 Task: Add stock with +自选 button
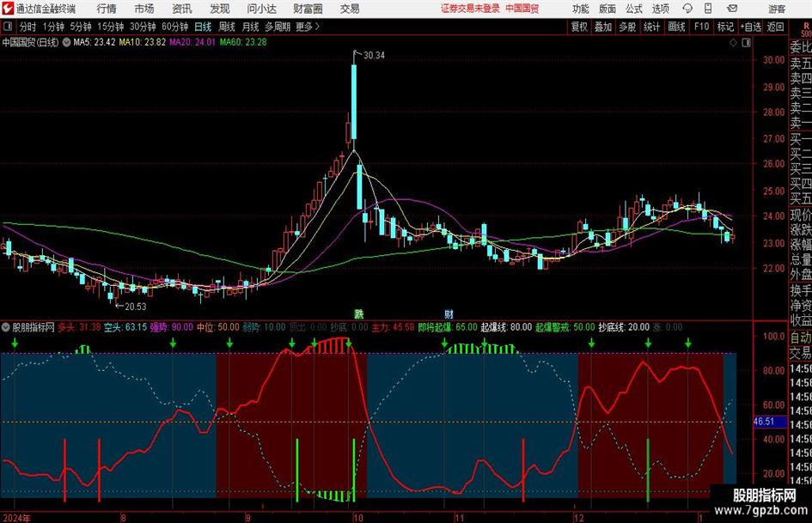pos(750,27)
